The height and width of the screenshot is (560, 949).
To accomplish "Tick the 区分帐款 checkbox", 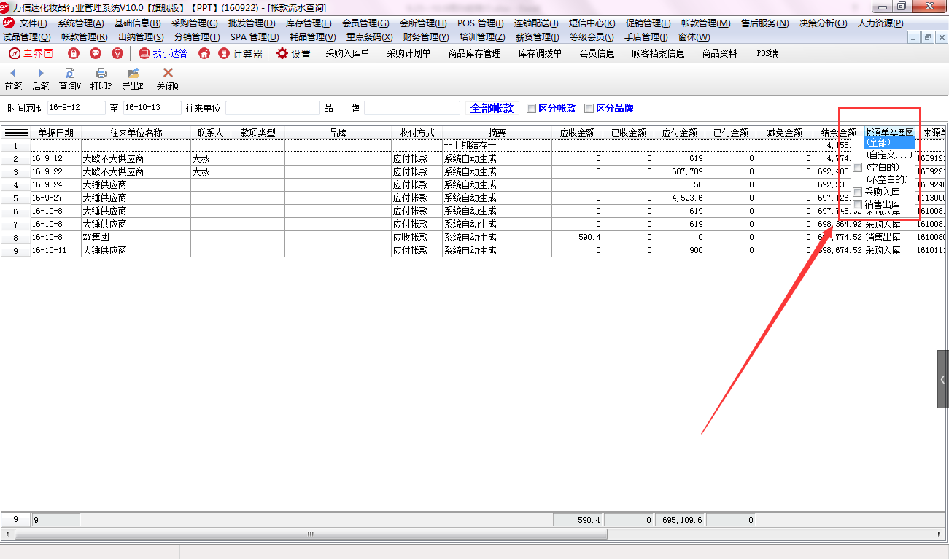I will coord(531,109).
